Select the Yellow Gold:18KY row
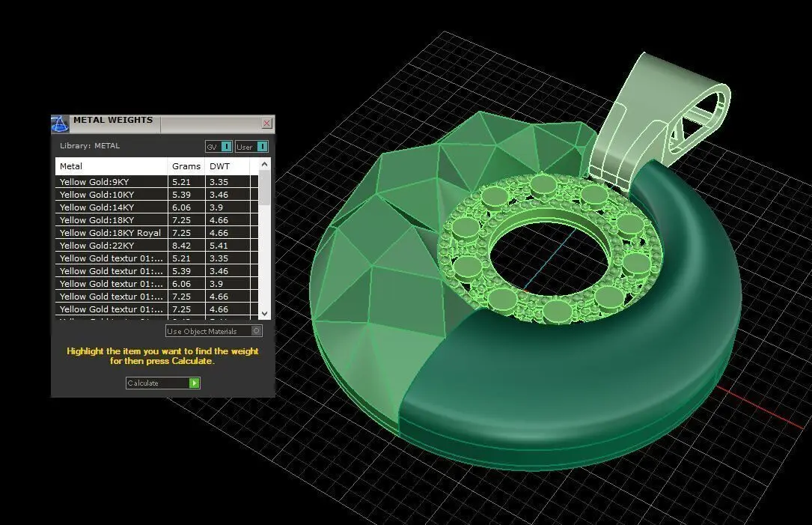The width and height of the screenshot is (812, 525). pos(157,220)
